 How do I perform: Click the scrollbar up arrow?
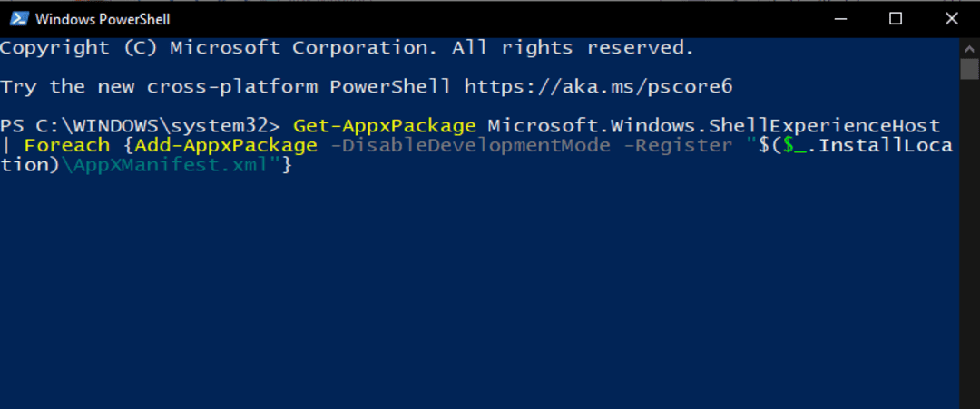click(970, 49)
